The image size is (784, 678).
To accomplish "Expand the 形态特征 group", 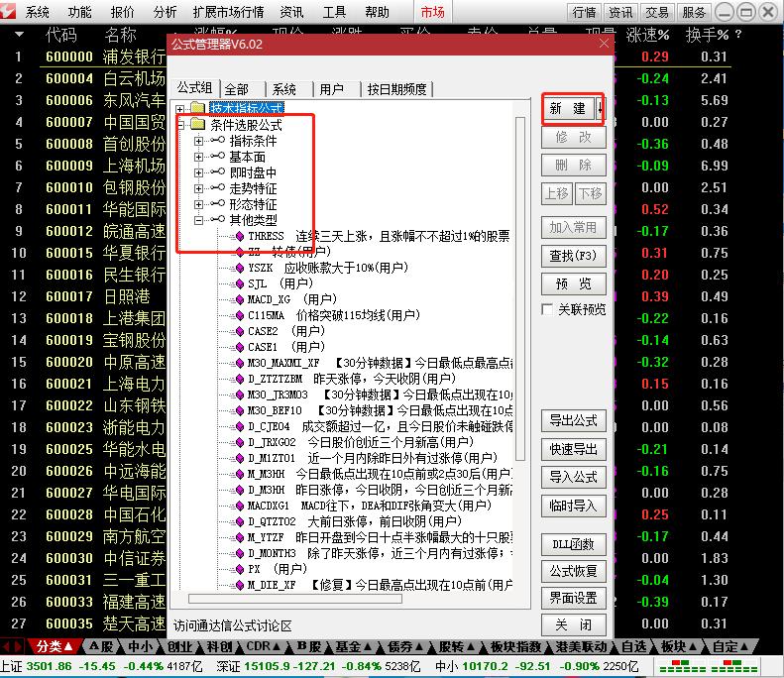I will point(198,204).
